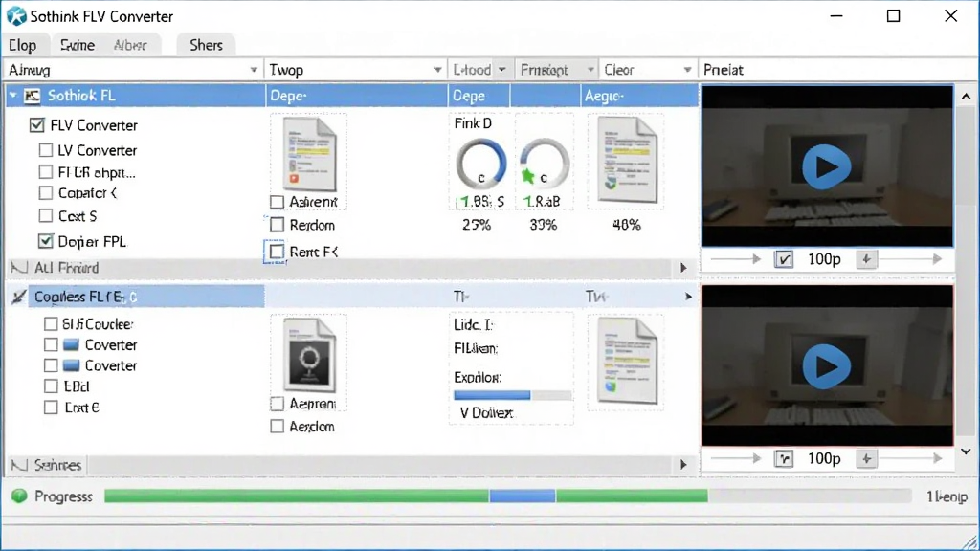Click the plus button in the bottom preview controls
The image size is (980, 551).
coord(866,458)
